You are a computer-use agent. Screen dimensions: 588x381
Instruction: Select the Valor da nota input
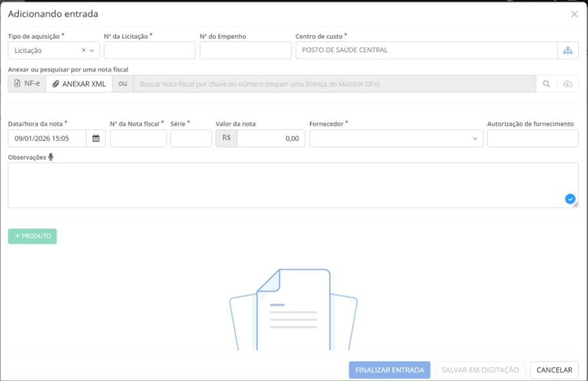(x=270, y=139)
